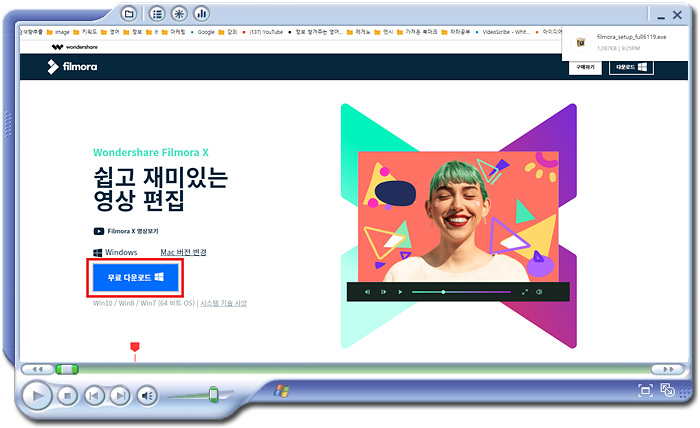
Task: Open the media player playlist icon button
Action: coord(157,14)
